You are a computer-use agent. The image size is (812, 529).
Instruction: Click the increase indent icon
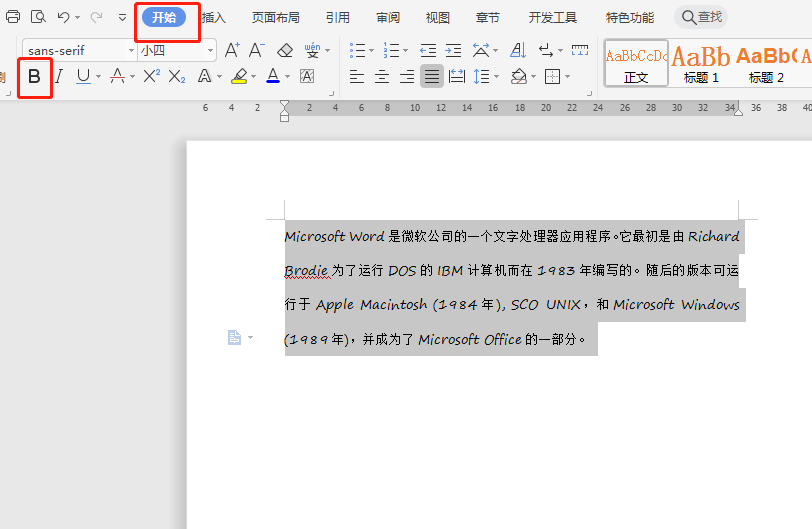point(453,50)
